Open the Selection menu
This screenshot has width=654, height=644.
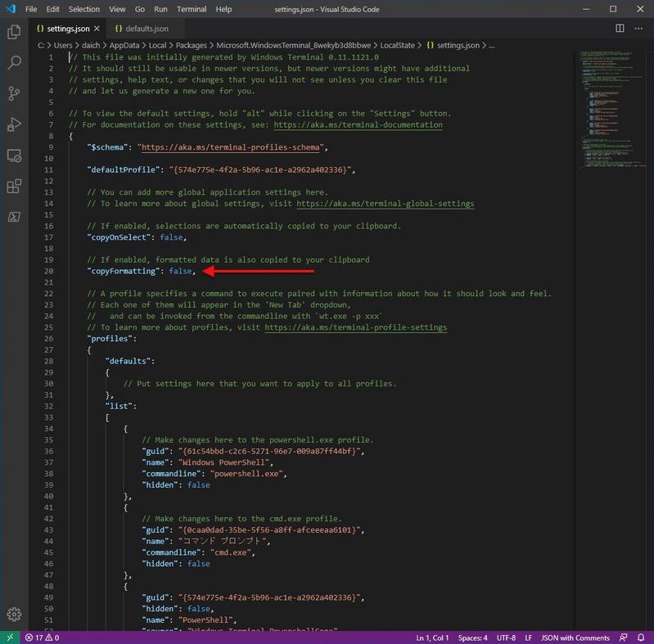(x=84, y=9)
